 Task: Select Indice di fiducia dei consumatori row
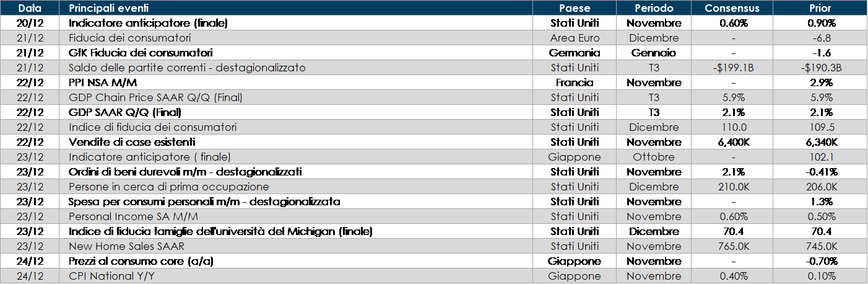pyautogui.click(x=152, y=127)
